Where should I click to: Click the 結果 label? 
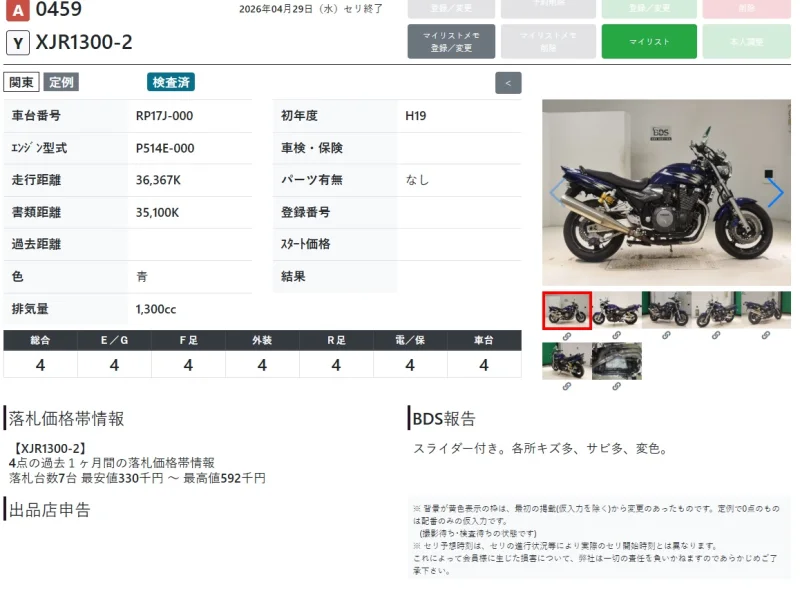pos(293,277)
